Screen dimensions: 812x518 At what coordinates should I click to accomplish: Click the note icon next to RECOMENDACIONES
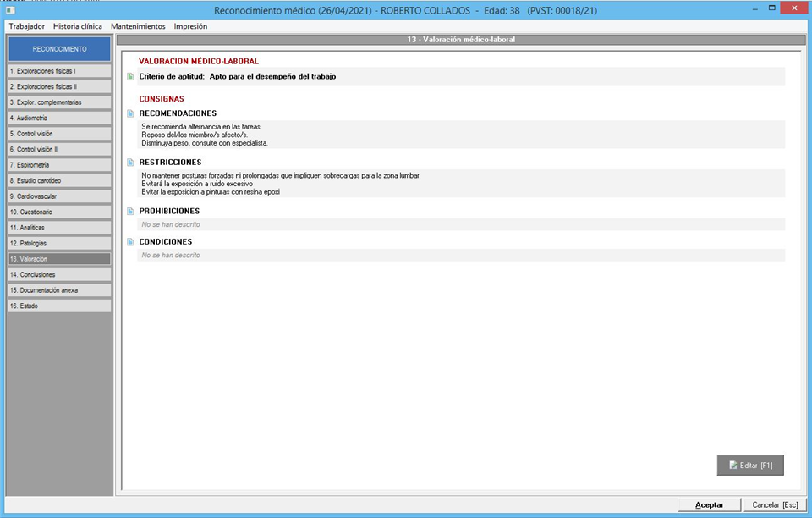[x=130, y=113]
